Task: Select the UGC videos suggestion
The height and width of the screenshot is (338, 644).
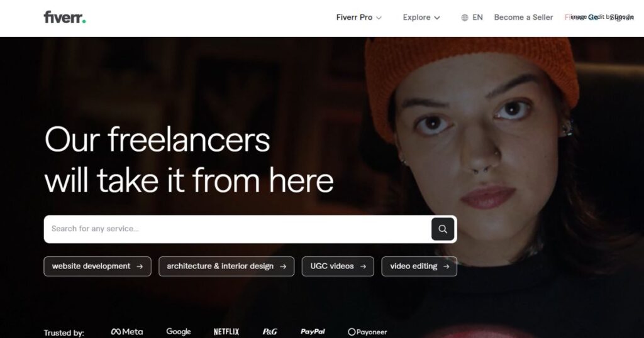Action: pos(338,266)
